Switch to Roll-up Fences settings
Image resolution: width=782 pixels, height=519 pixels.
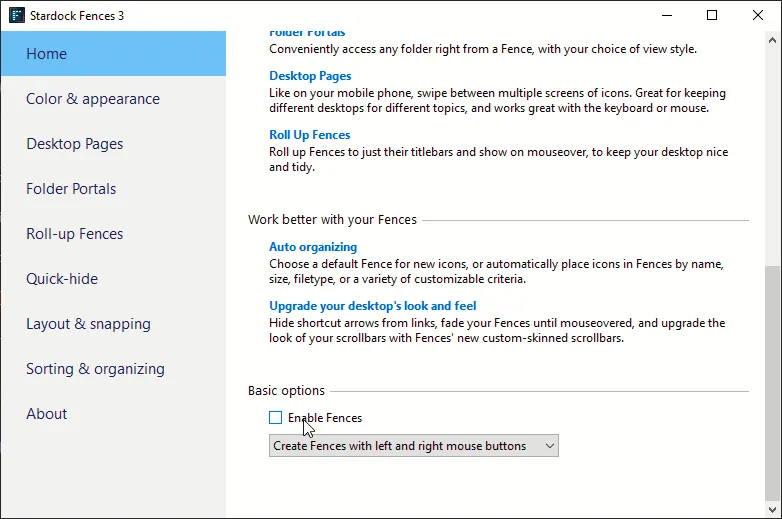coord(75,234)
